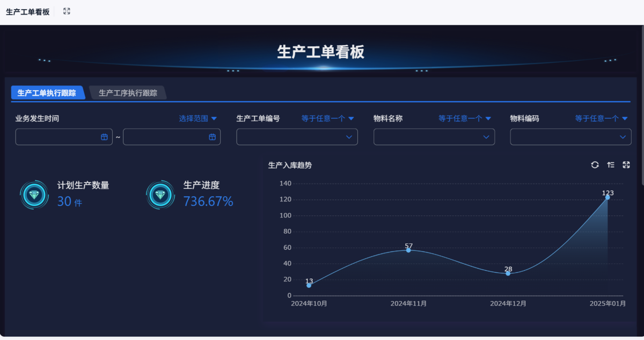Click the 2024年11月 data point labeled 57
Viewport: 644px width, 340px height.
408,250
